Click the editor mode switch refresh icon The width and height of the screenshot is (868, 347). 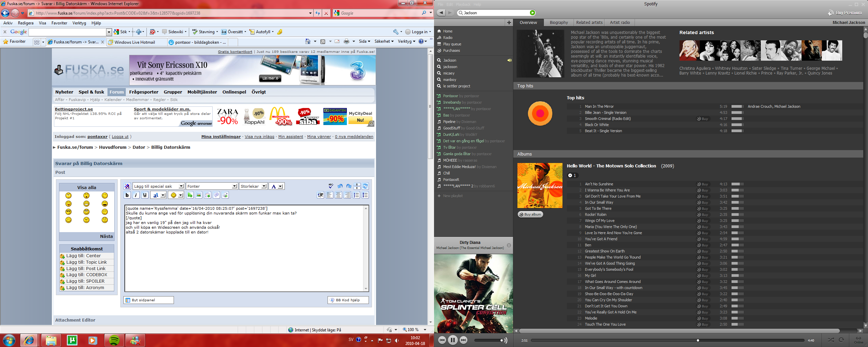[366, 186]
